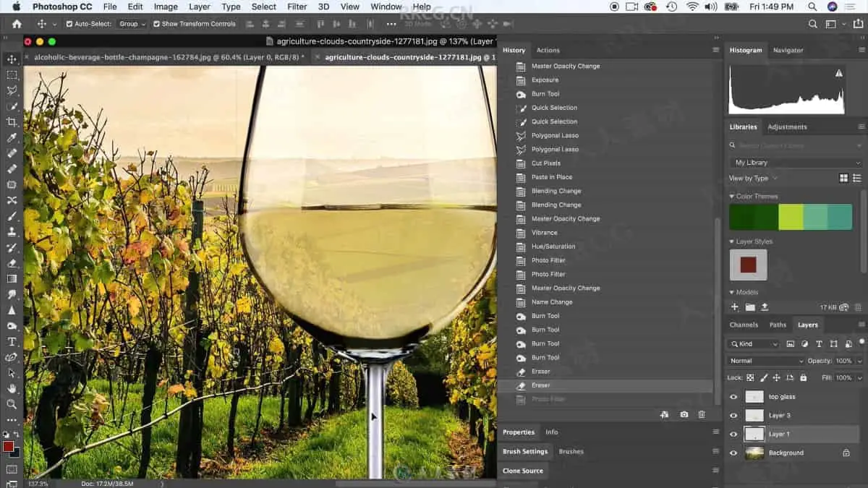Filter layers for adjustment layers icon
868x488 pixels.
[x=804, y=344]
